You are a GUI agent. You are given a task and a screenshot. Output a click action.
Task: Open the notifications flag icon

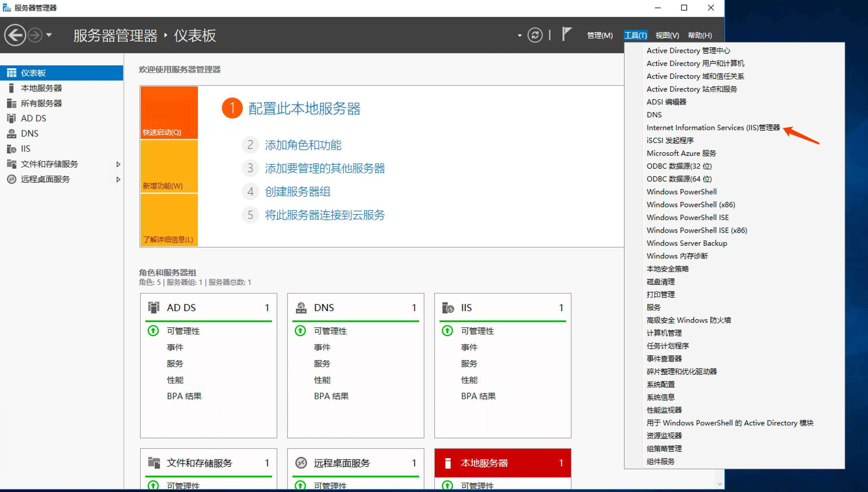pyautogui.click(x=567, y=34)
